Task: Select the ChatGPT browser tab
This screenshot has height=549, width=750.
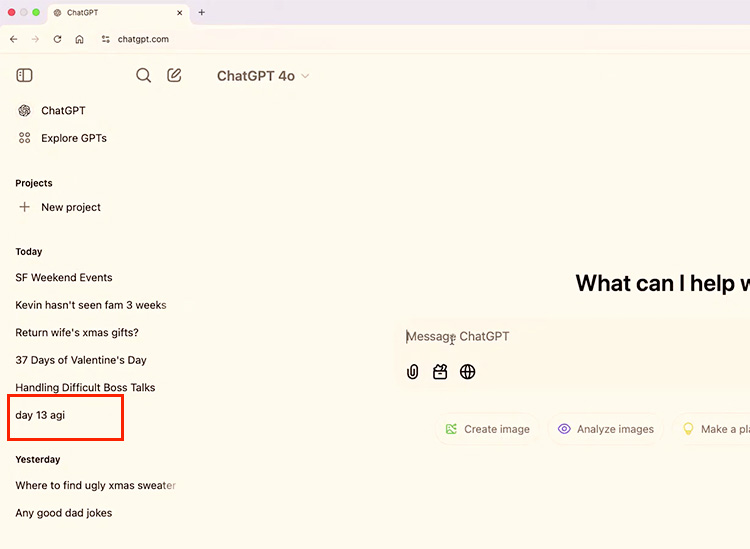Action: pyautogui.click(x=119, y=13)
